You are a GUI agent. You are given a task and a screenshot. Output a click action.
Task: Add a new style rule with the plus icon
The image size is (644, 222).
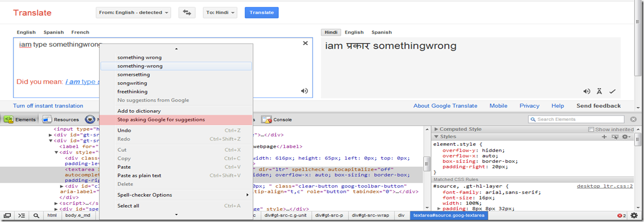click(x=605, y=137)
